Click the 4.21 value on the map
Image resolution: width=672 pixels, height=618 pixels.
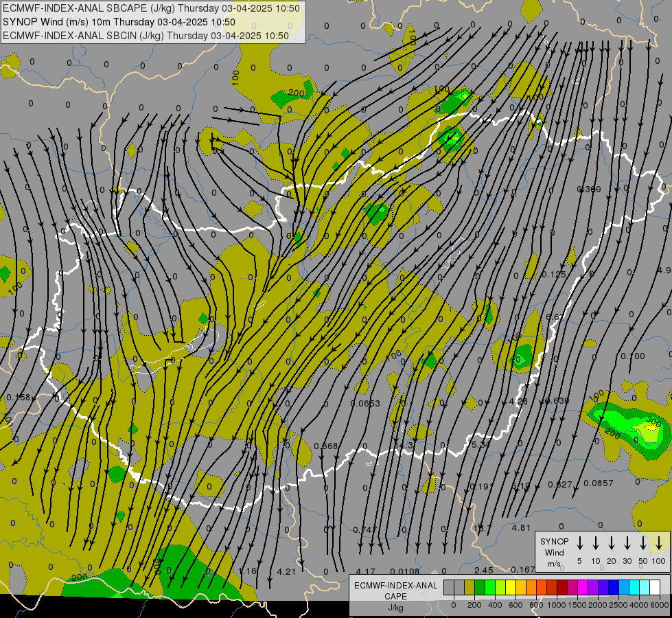coord(286,571)
